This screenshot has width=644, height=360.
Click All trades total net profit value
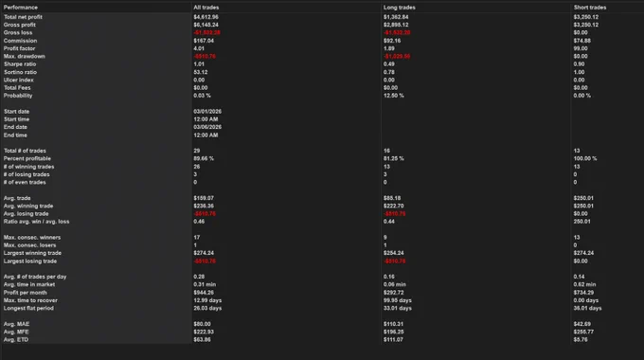tap(206, 17)
